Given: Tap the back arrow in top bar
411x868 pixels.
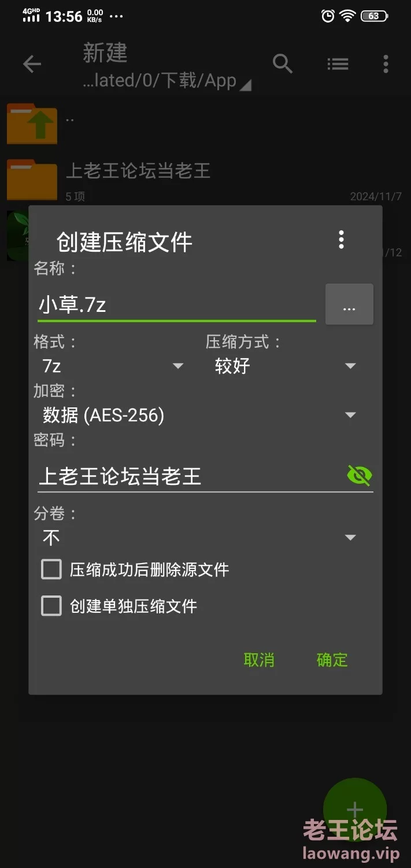Looking at the screenshot, I should tap(32, 64).
